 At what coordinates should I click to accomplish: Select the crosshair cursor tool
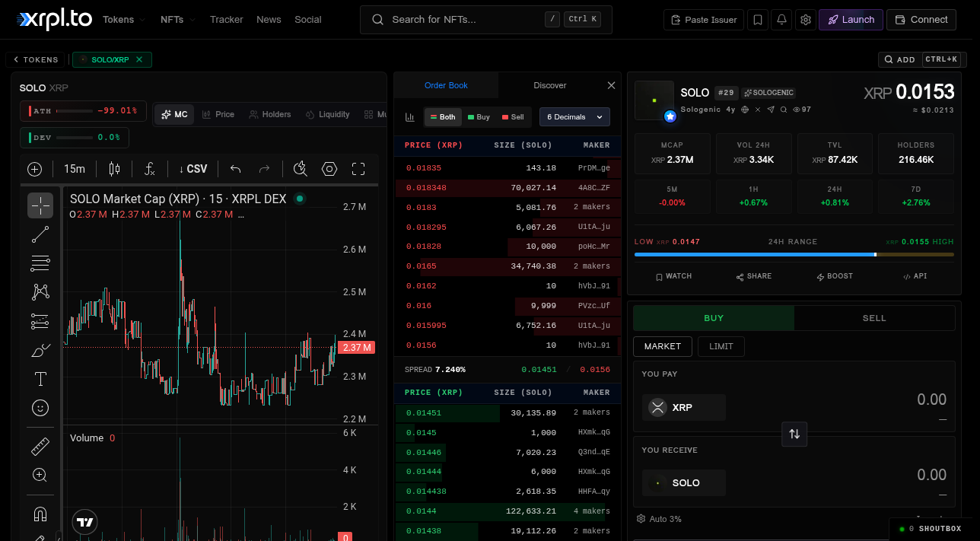40,205
